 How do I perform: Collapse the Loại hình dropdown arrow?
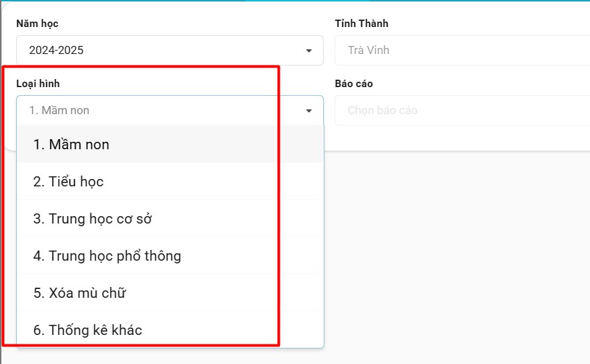(309, 111)
